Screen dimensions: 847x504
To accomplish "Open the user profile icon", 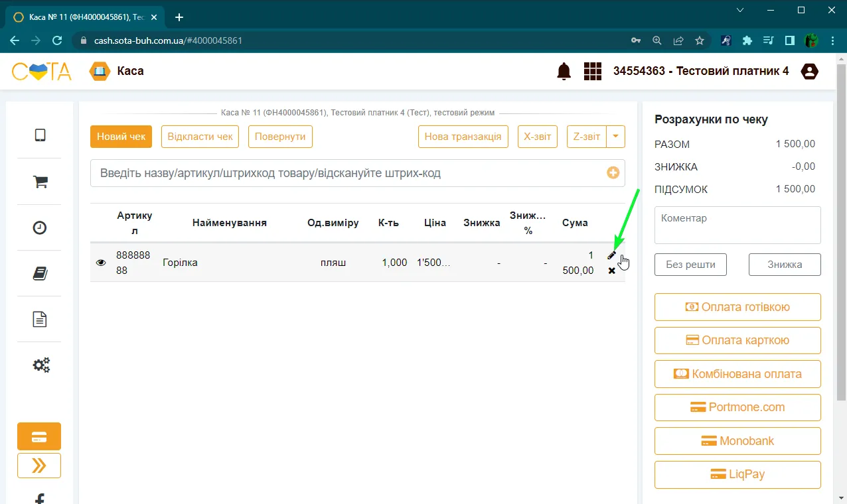I will [810, 71].
